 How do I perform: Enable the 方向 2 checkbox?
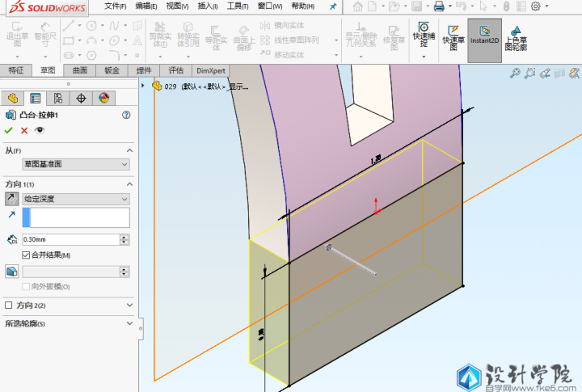coord(9,306)
